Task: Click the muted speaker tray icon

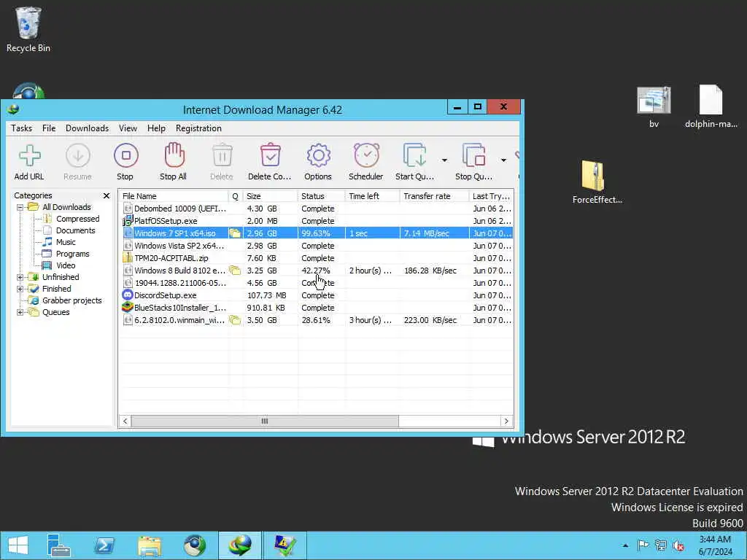Action: [678, 545]
